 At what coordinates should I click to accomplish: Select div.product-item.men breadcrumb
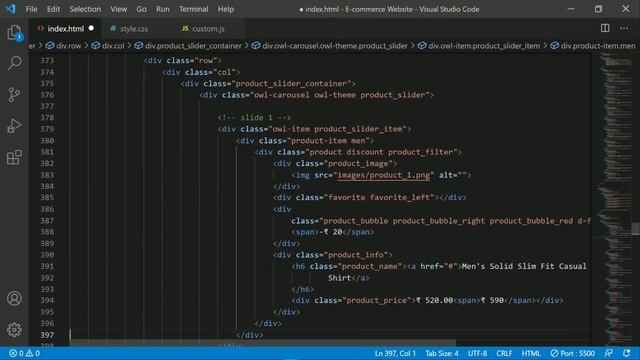[593, 46]
